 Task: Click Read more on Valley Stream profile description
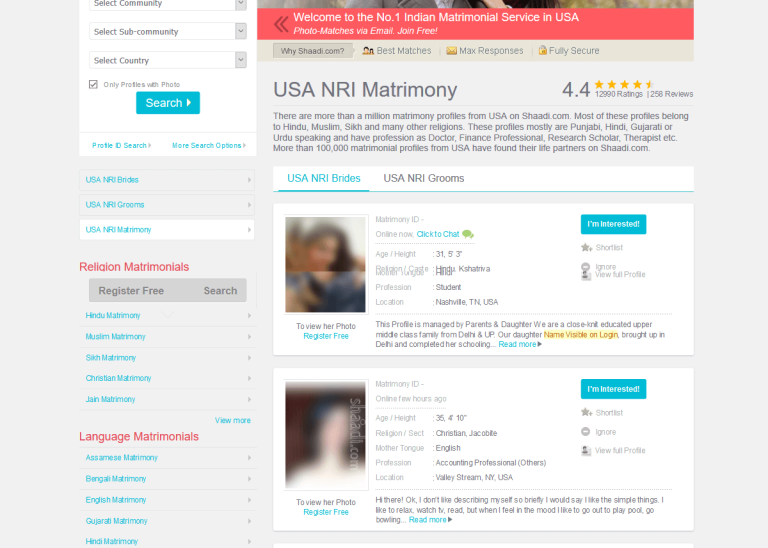[x=430, y=520]
